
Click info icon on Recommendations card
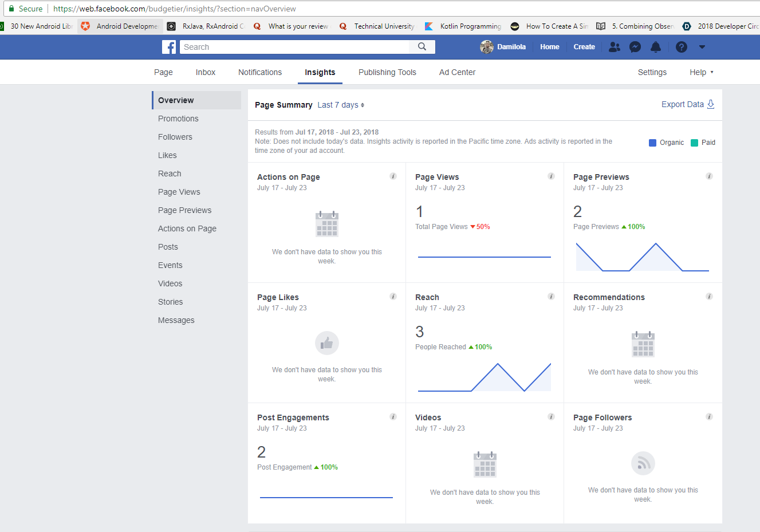click(x=709, y=297)
